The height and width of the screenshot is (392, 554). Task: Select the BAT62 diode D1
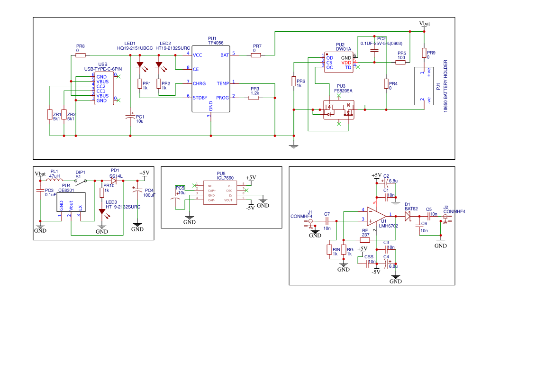pos(407,217)
